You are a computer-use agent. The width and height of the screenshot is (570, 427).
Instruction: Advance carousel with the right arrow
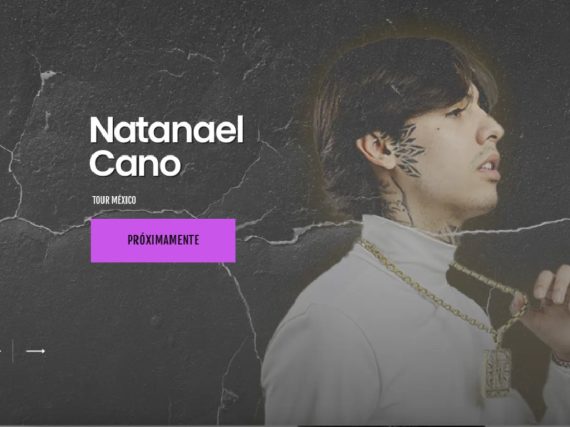[36, 351]
